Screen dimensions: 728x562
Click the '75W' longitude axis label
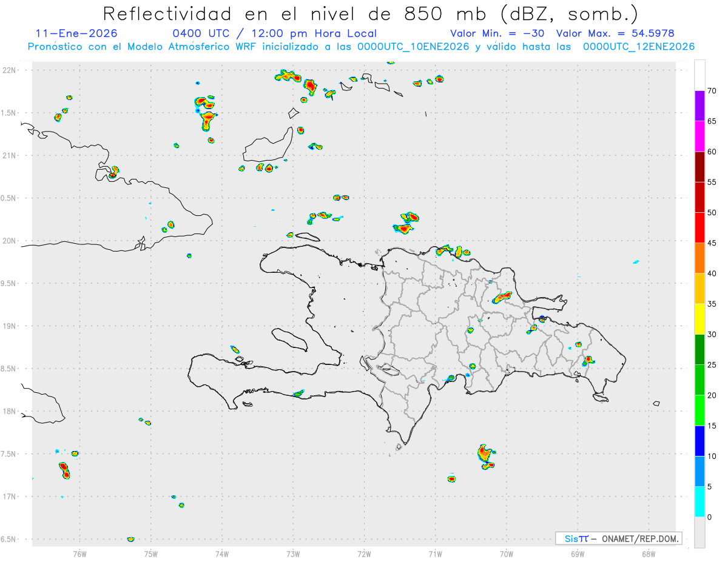tap(151, 554)
